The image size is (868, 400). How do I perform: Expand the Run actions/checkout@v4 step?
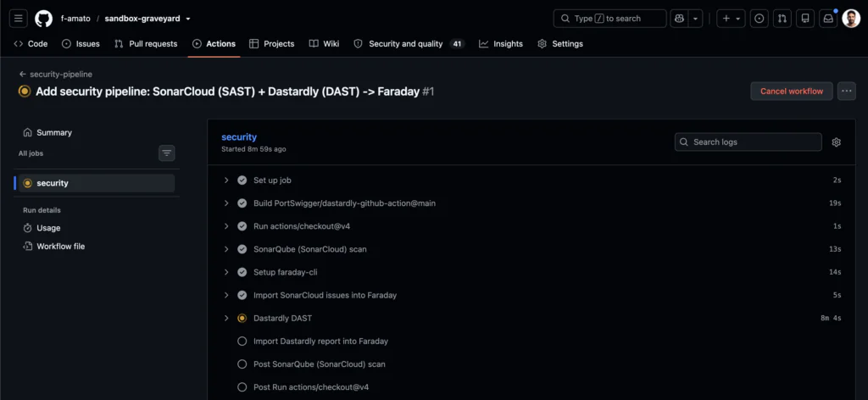click(226, 226)
